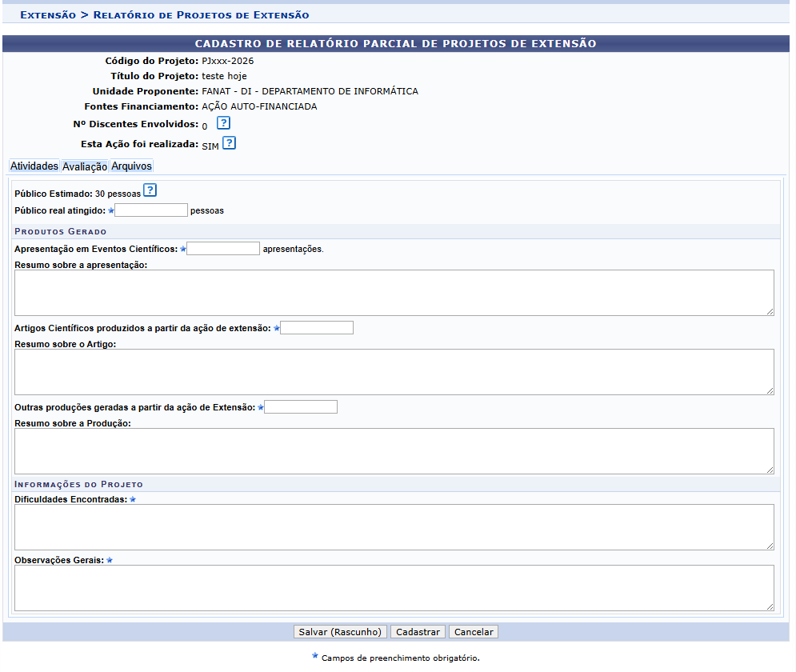Focus the Apresentação em Eventos Científicos field
Screen dimensions: 796x672
(x=223, y=249)
